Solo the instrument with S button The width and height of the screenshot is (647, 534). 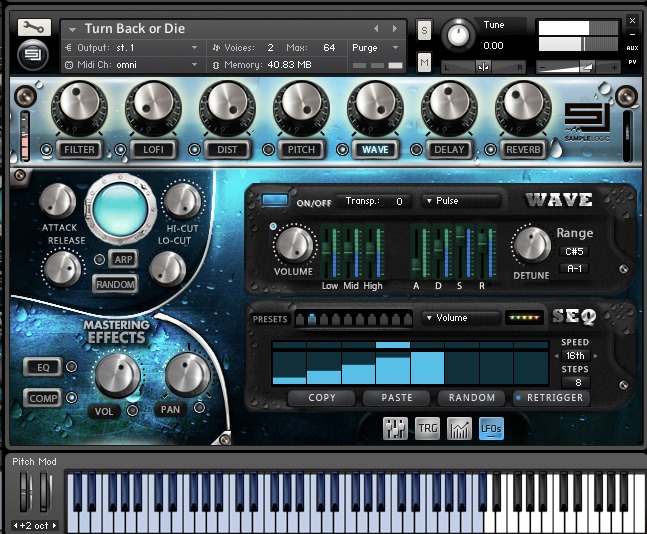click(424, 29)
